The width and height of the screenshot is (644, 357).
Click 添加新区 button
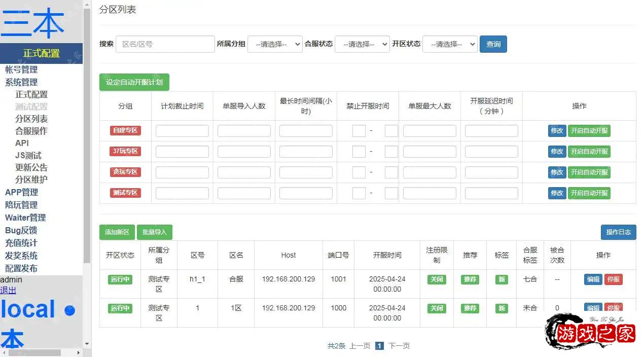point(117,232)
